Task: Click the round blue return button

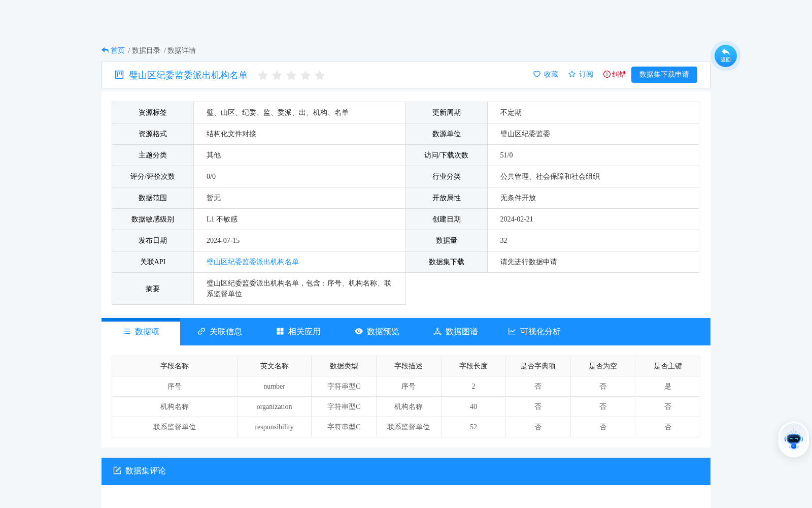Action: tap(726, 56)
